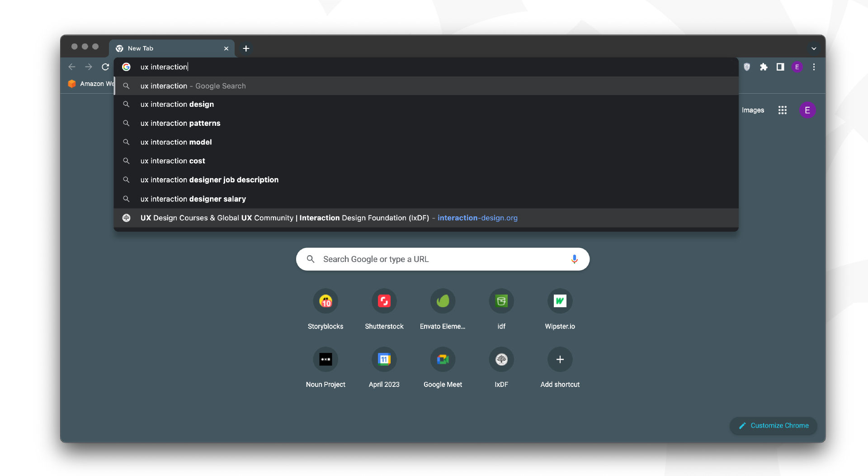Choose 'ux interaction cost' suggestion
Screen dimensions: 868x476
pyautogui.click(x=426, y=161)
